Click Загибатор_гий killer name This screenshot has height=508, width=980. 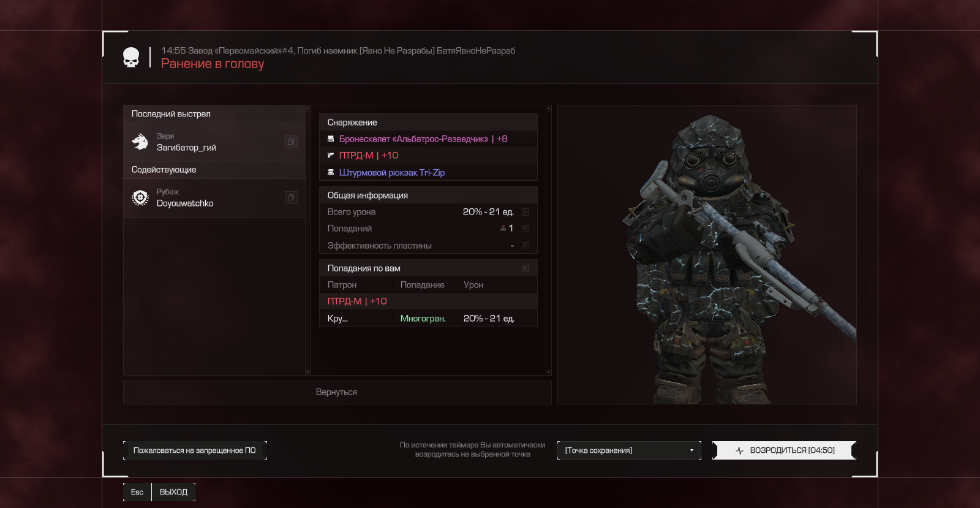click(186, 148)
